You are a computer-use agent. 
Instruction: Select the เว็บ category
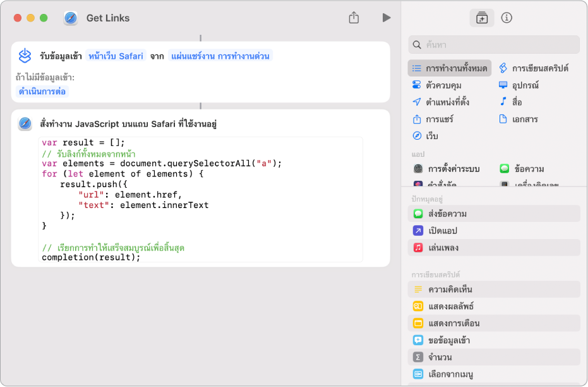[x=425, y=136]
